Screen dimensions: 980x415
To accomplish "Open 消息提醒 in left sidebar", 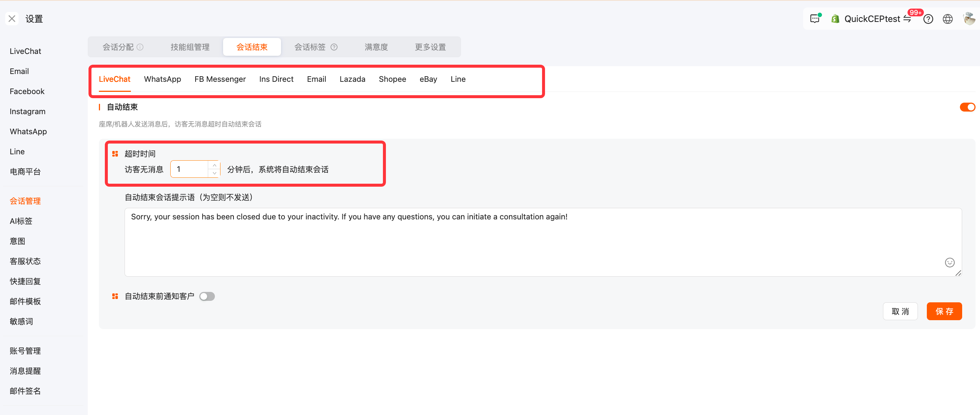I will coord(25,371).
